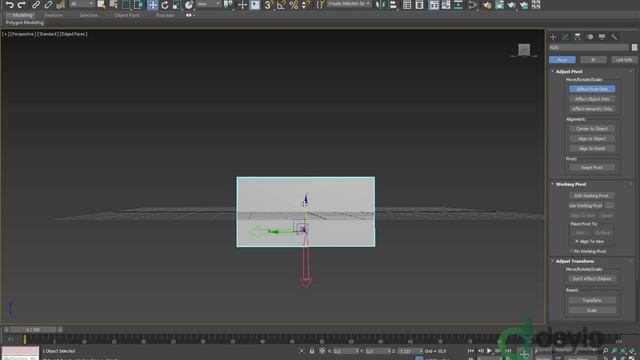Toggle the Window/Crossing selection icon
Screen dimensions: 640x360
point(139,4)
